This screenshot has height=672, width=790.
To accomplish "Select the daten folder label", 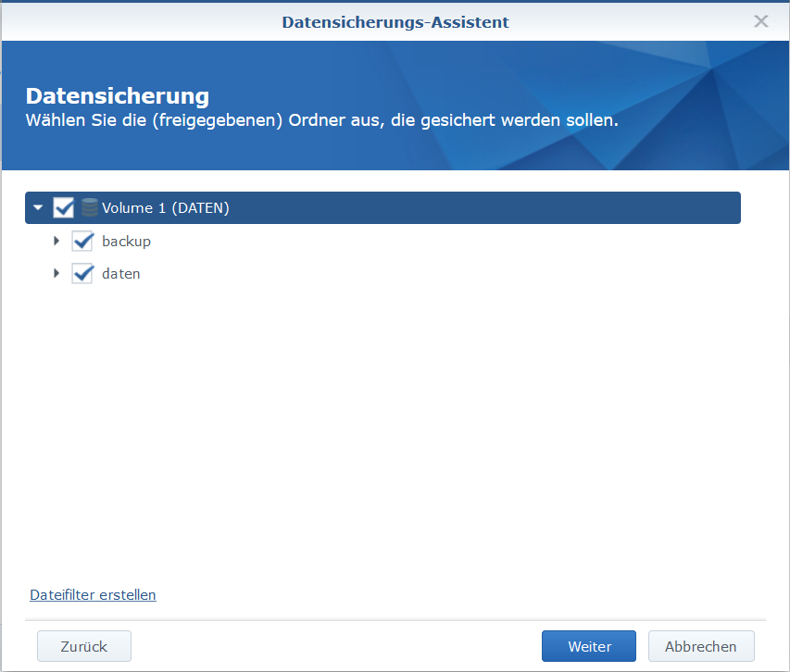I will (x=120, y=273).
